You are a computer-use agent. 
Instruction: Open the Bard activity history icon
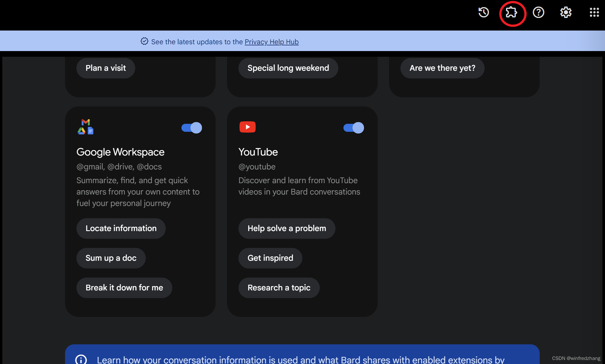tap(483, 13)
